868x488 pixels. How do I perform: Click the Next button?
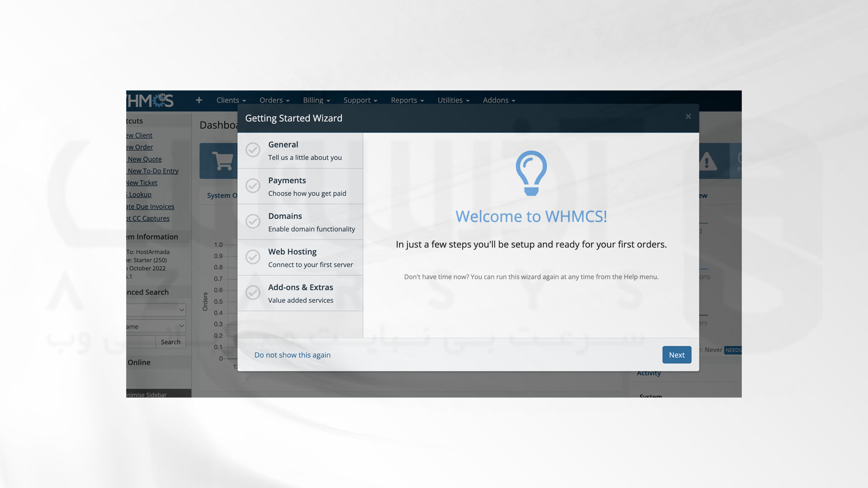pos(677,355)
